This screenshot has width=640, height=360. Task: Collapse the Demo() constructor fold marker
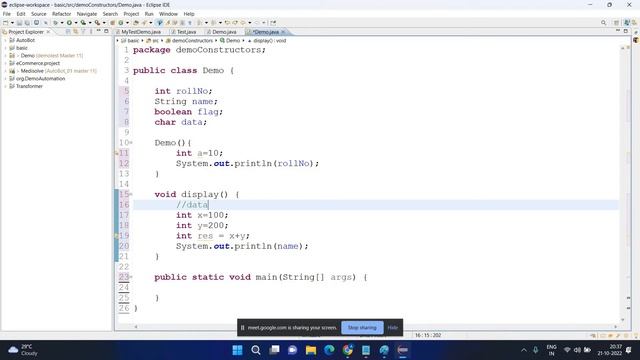click(x=131, y=143)
